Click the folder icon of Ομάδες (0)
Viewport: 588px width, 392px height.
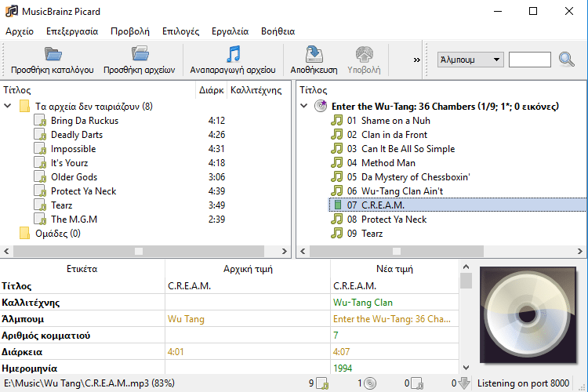(x=24, y=234)
